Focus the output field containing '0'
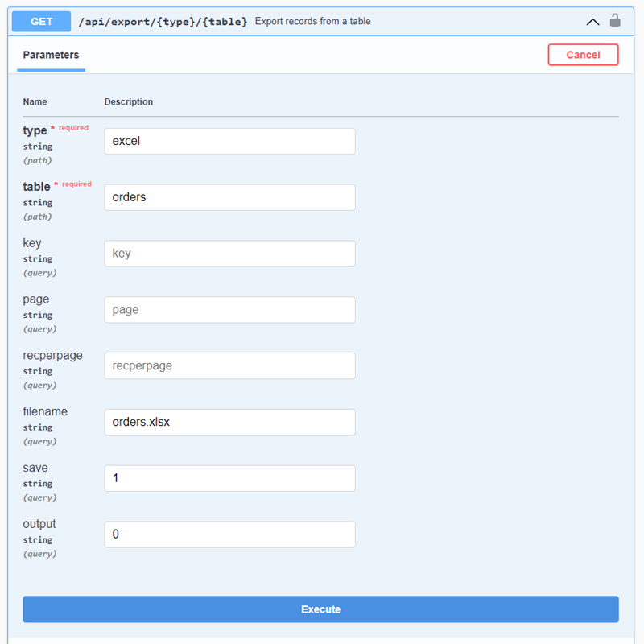The height and width of the screenshot is (644, 644). [229, 535]
